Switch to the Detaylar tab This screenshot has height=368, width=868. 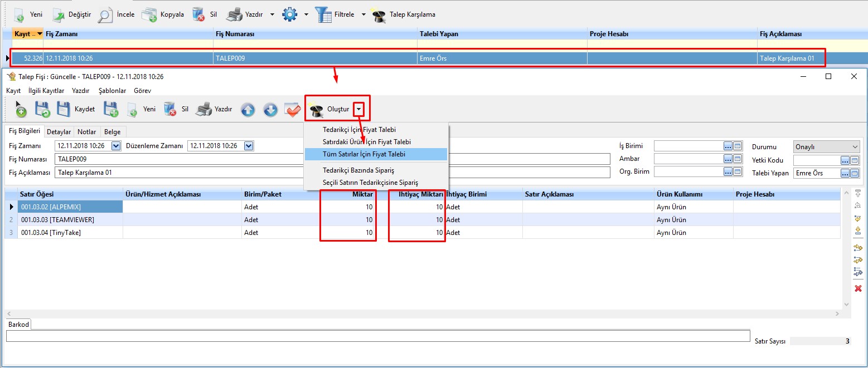tap(59, 132)
